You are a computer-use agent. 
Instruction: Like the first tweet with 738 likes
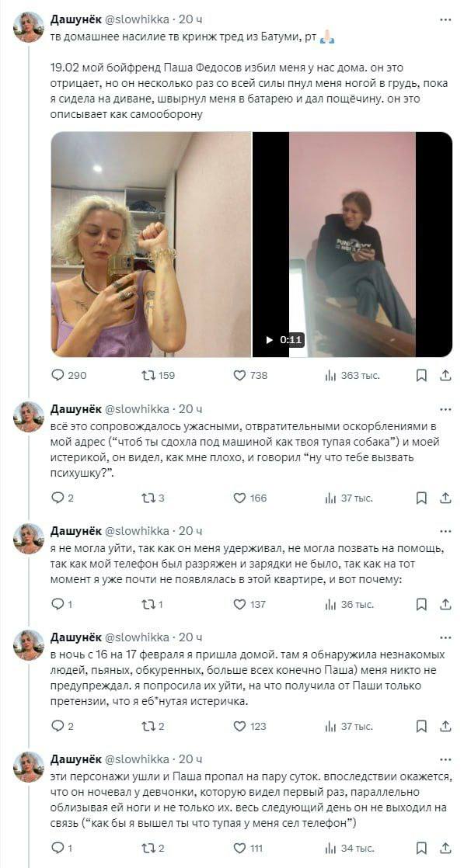pyautogui.click(x=250, y=375)
